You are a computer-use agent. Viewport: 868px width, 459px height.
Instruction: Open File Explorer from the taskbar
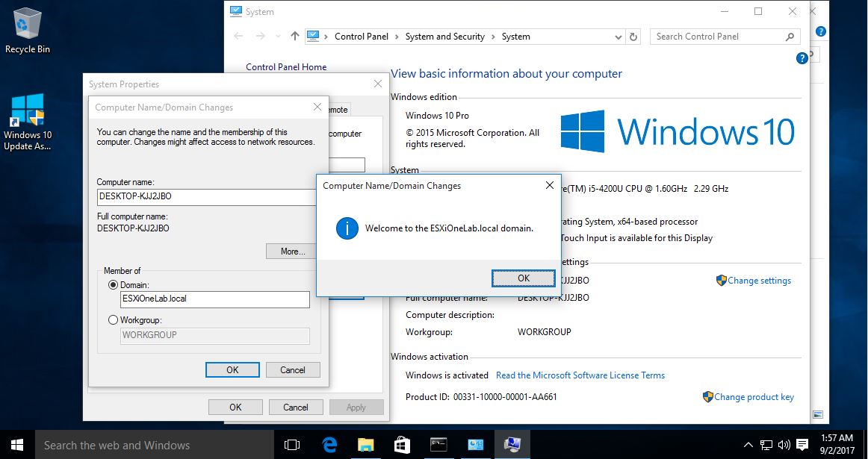tap(366, 445)
